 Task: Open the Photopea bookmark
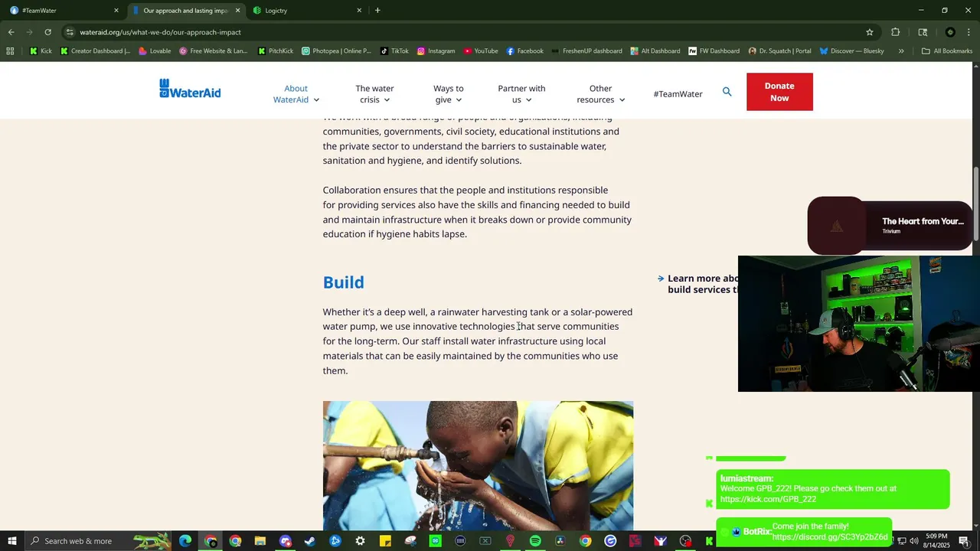(336, 51)
